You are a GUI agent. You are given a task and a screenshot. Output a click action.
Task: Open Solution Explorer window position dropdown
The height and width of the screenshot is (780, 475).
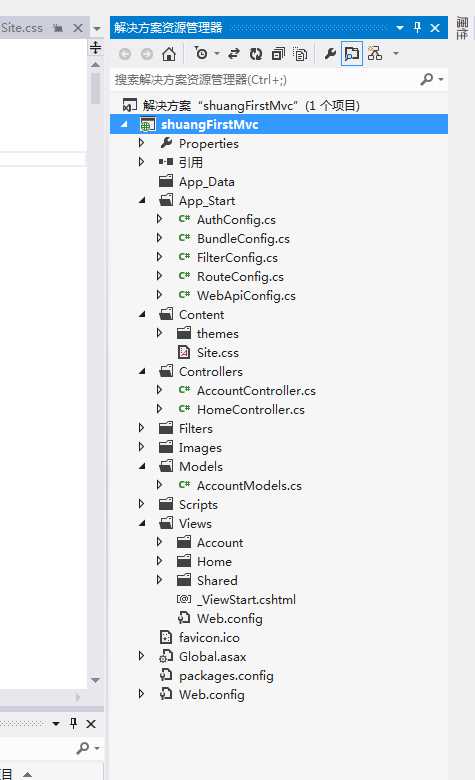[399, 28]
